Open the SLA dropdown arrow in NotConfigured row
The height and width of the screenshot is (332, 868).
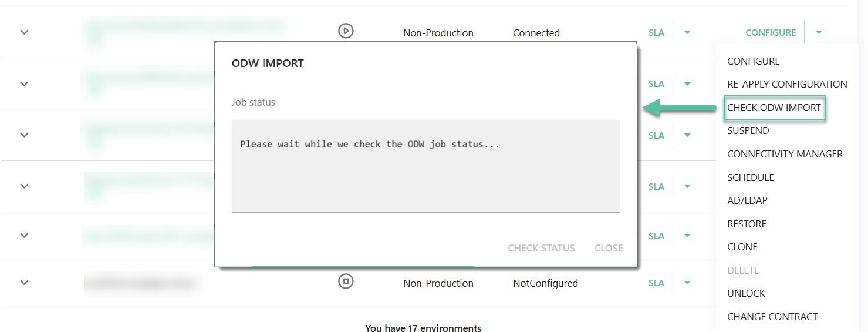[687, 283]
